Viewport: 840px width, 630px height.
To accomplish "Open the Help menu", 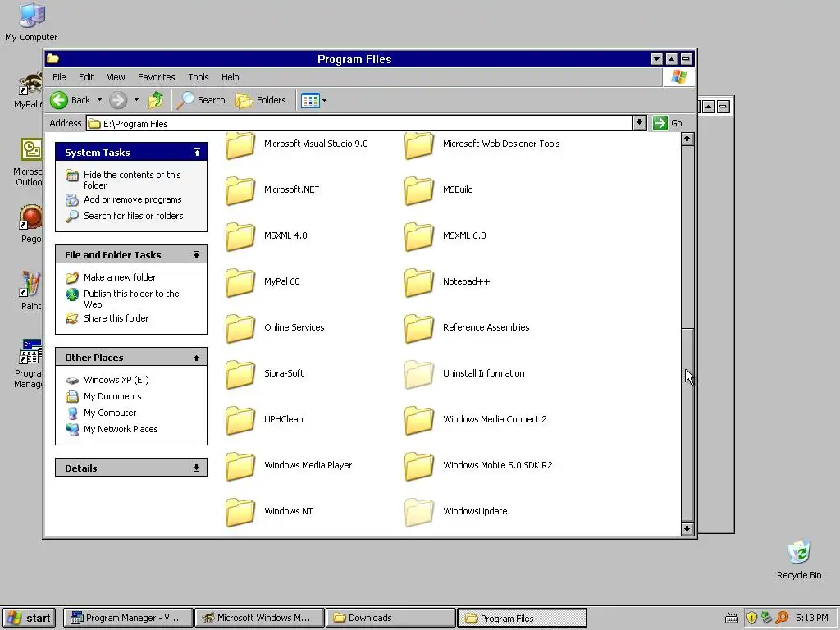I will click(230, 77).
